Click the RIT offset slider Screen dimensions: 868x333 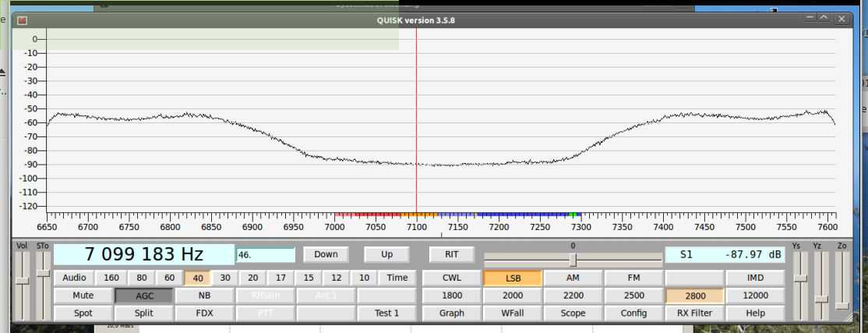tap(573, 260)
